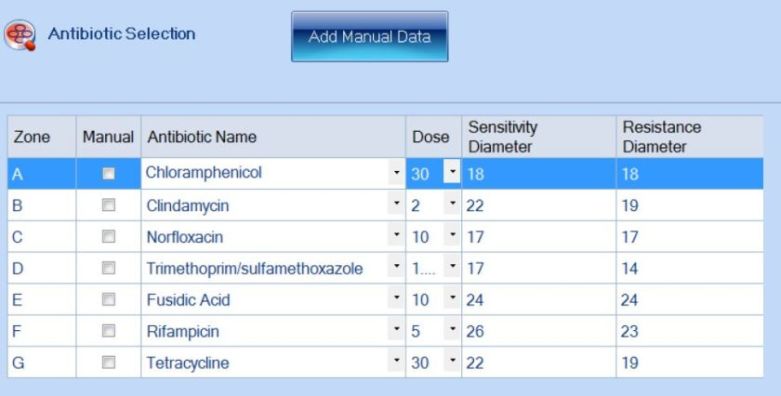Click the Antibiotic Selection petri dish icon
The image size is (781, 396).
click(x=20, y=35)
